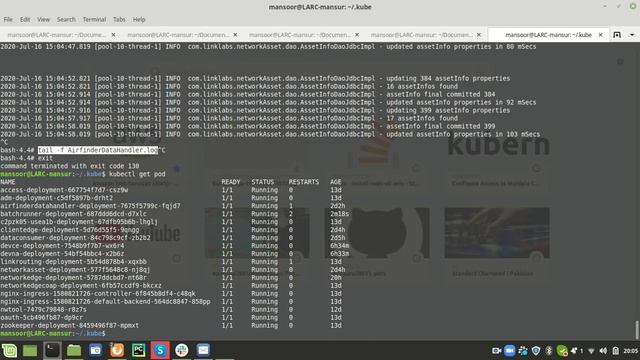Viewport: 640px width, 360px height.
Task: Click pod oauth-5cb496fb87-dp9cr
Action: tap(42, 318)
